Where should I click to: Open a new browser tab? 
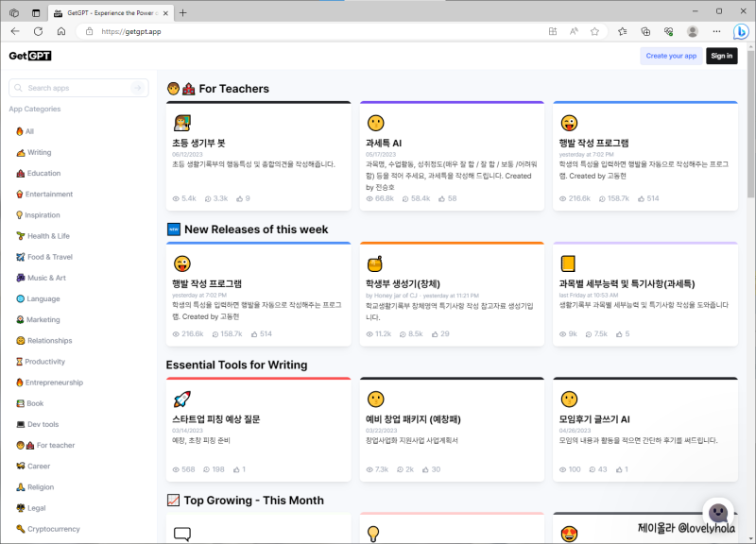[x=182, y=13]
